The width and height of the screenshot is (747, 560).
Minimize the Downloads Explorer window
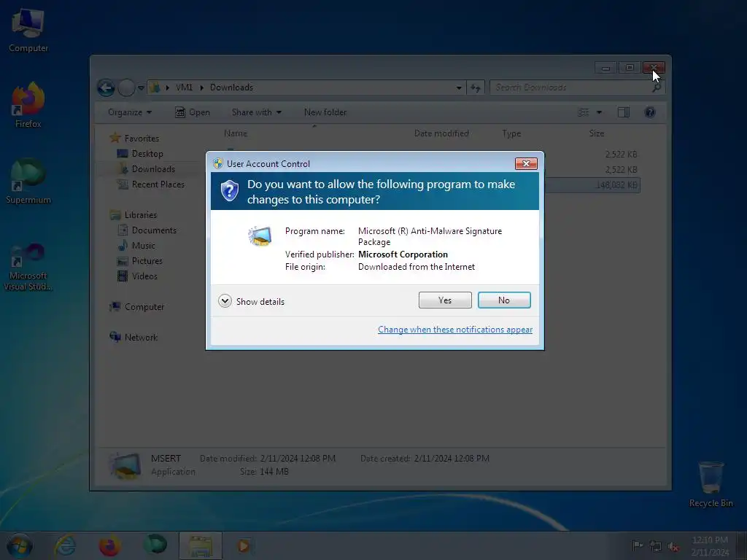pyautogui.click(x=605, y=68)
